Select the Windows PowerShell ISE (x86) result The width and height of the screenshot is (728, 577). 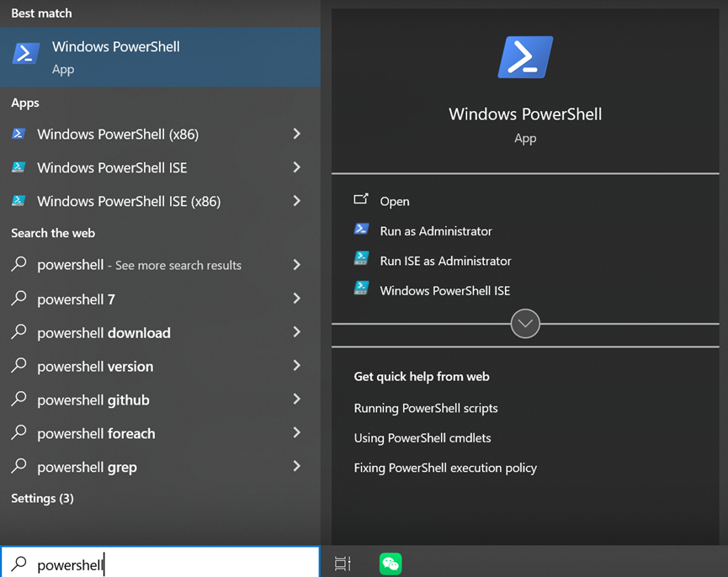[x=160, y=201]
